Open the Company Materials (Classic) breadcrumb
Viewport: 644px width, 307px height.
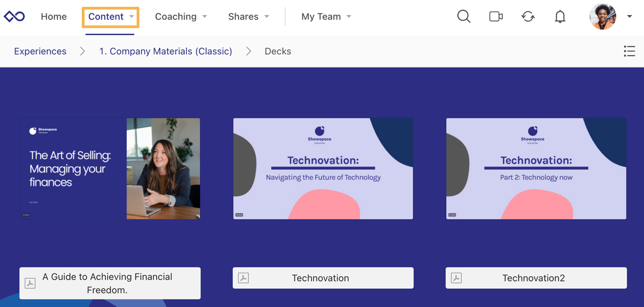pos(166,51)
